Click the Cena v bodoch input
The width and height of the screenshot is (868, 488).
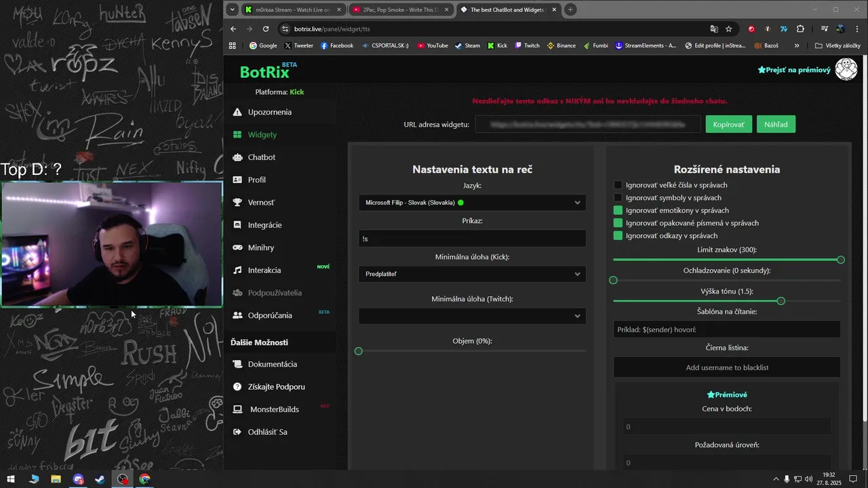coord(727,426)
